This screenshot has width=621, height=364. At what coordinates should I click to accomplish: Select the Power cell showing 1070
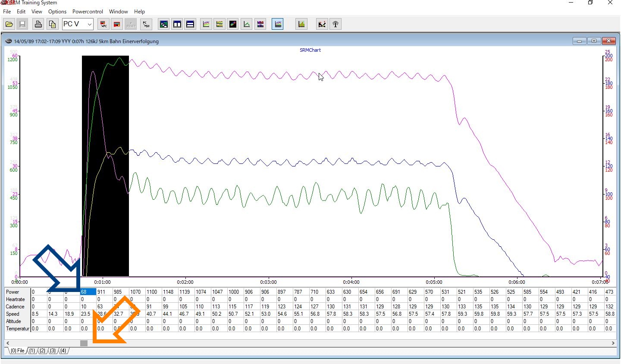pyautogui.click(x=137, y=292)
